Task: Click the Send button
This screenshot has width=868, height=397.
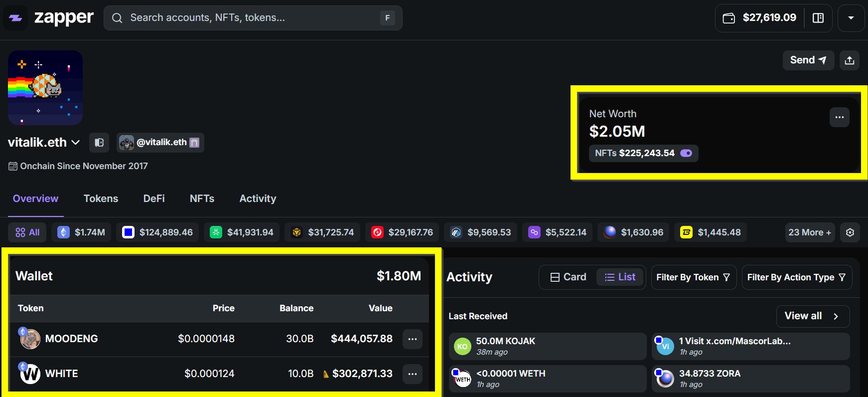Action: (808, 60)
